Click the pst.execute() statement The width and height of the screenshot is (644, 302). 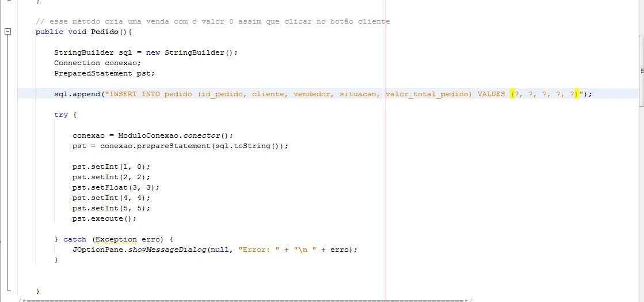tap(104, 218)
